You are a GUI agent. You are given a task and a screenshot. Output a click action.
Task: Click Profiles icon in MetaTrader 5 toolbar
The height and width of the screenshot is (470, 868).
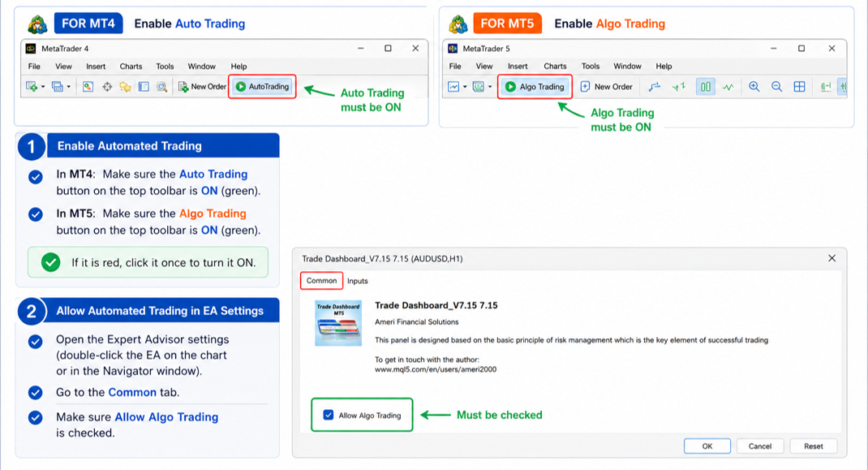479,87
